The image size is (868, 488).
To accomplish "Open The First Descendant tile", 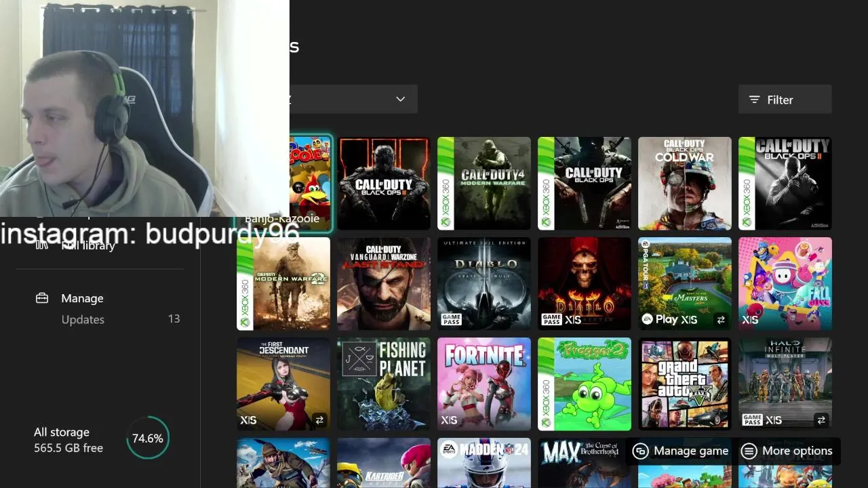I will coord(283,384).
